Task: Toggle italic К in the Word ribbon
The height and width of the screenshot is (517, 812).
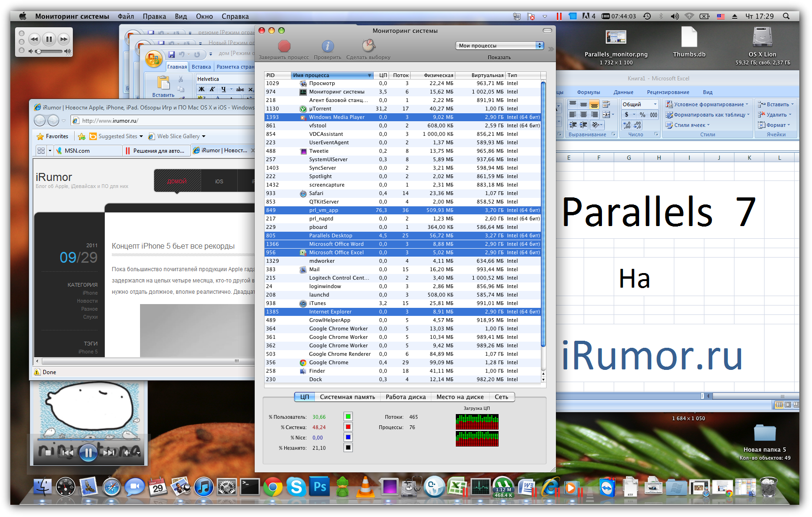Action: click(x=212, y=89)
